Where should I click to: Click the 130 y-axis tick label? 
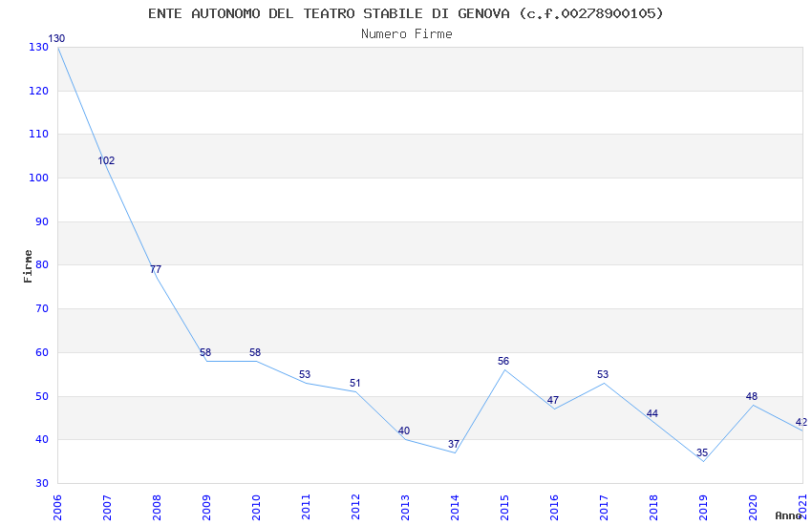(39, 47)
